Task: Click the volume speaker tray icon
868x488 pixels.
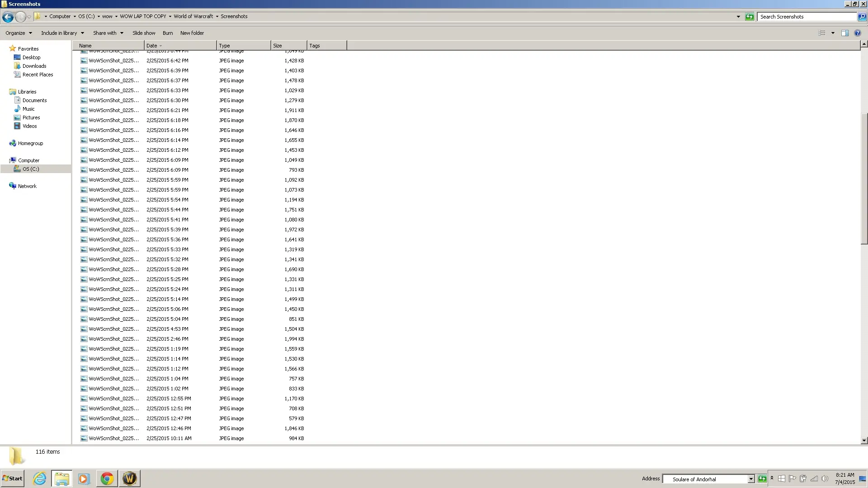Action: 825,479
